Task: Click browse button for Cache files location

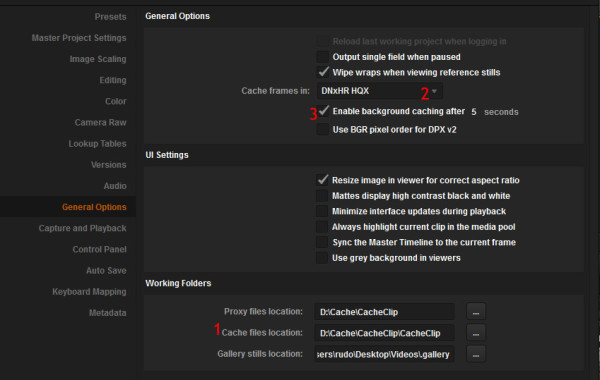Action: coord(476,333)
